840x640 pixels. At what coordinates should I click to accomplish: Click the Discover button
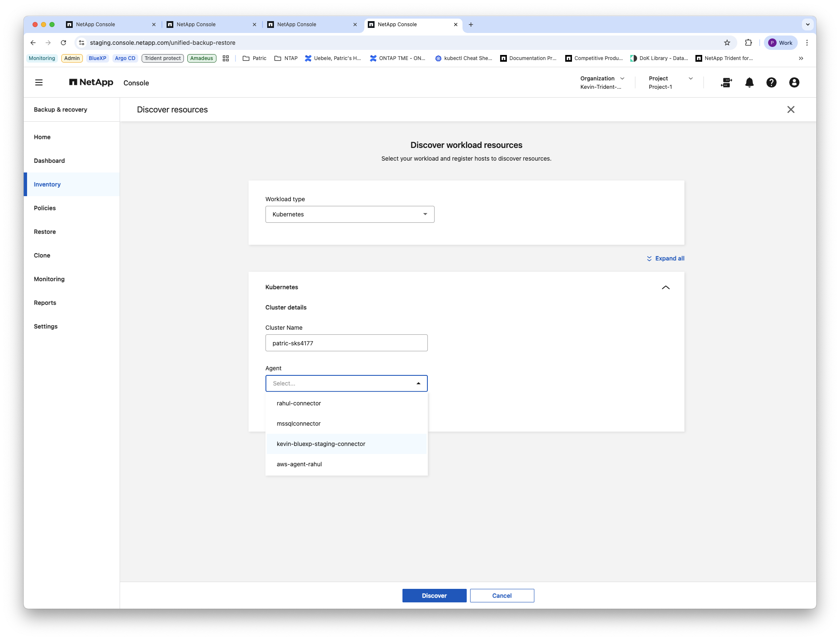434,596
